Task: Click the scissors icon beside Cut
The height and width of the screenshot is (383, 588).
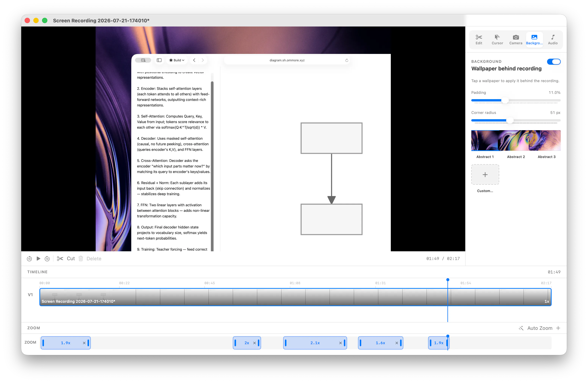Action: point(60,258)
